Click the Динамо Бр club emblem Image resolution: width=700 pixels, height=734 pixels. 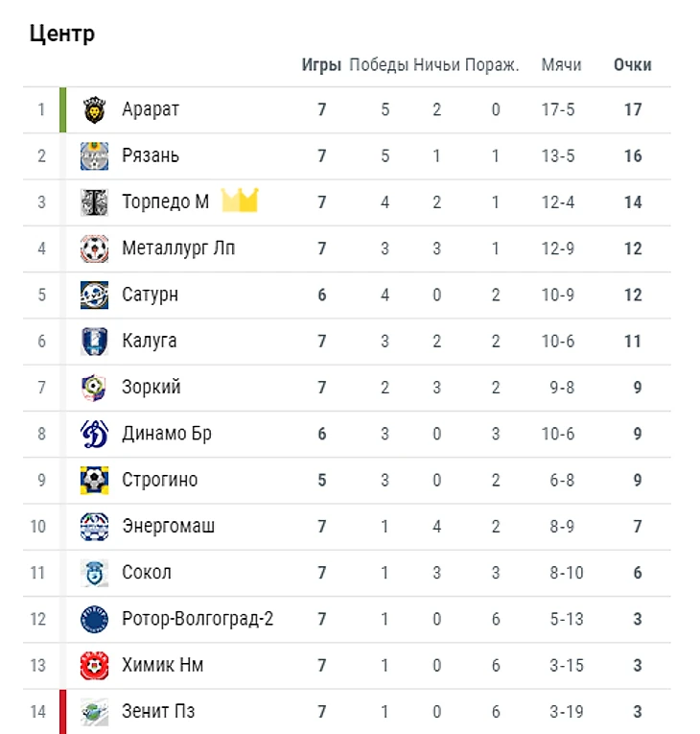point(94,434)
